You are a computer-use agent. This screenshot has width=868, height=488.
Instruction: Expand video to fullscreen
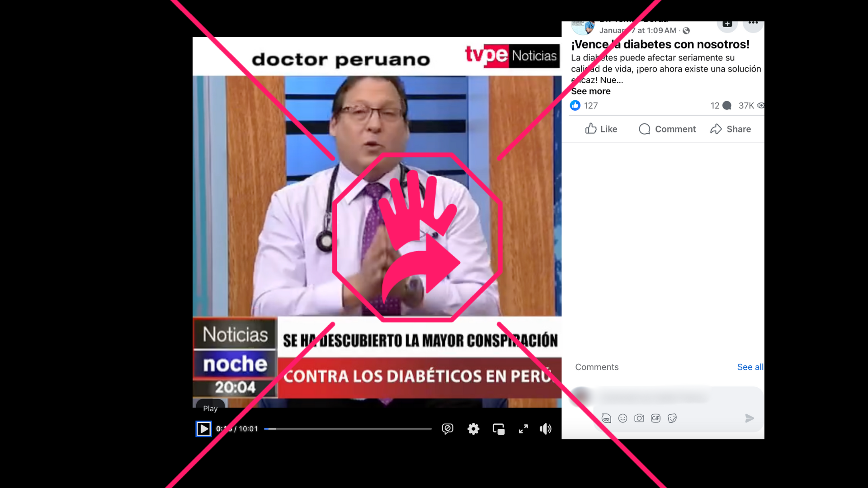pyautogui.click(x=523, y=428)
